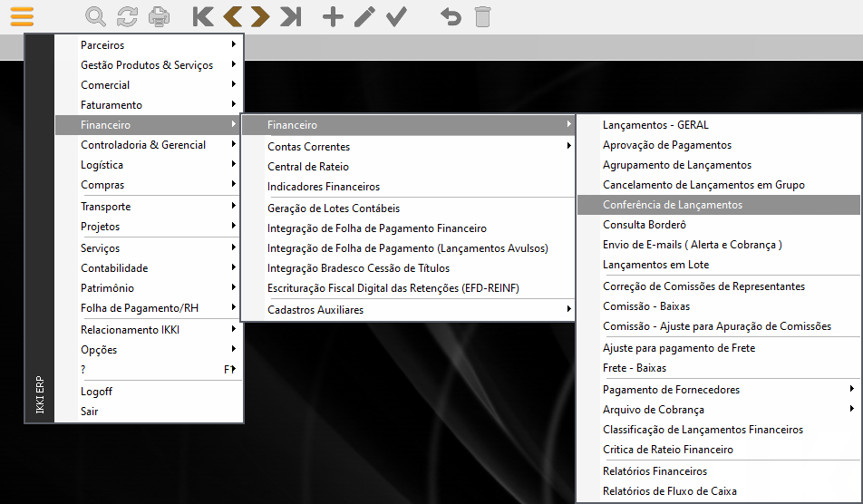The height and width of the screenshot is (504, 863).
Task: Open Cancelamento de Lançamentos em Grupo
Action: [x=719, y=184]
